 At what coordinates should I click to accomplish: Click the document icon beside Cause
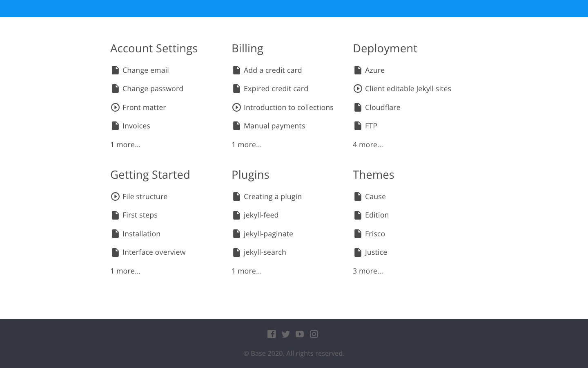pos(358,197)
